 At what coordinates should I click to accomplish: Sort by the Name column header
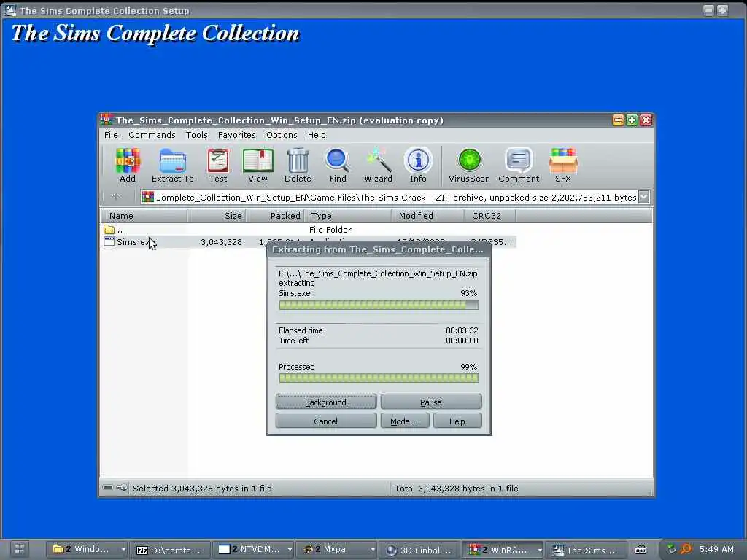point(144,216)
